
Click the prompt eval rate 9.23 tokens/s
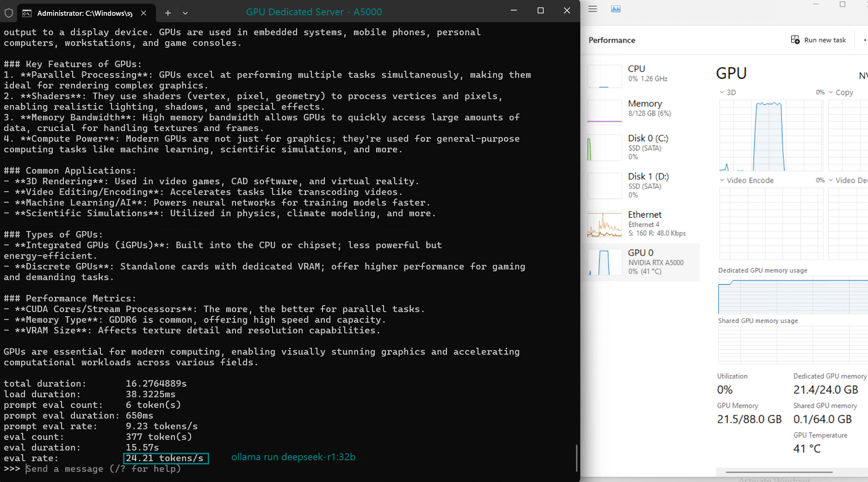pyautogui.click(x=161, y=426)
